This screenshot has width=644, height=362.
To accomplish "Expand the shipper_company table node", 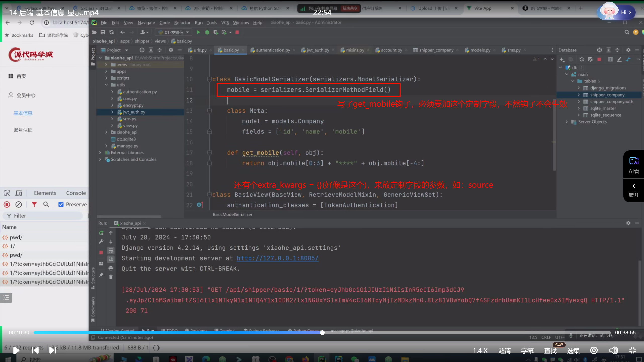I will coord(579,95).
